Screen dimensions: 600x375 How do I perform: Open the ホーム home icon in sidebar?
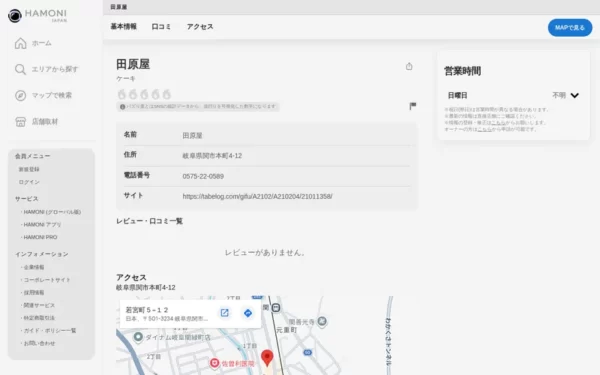[x=20, y=43]
